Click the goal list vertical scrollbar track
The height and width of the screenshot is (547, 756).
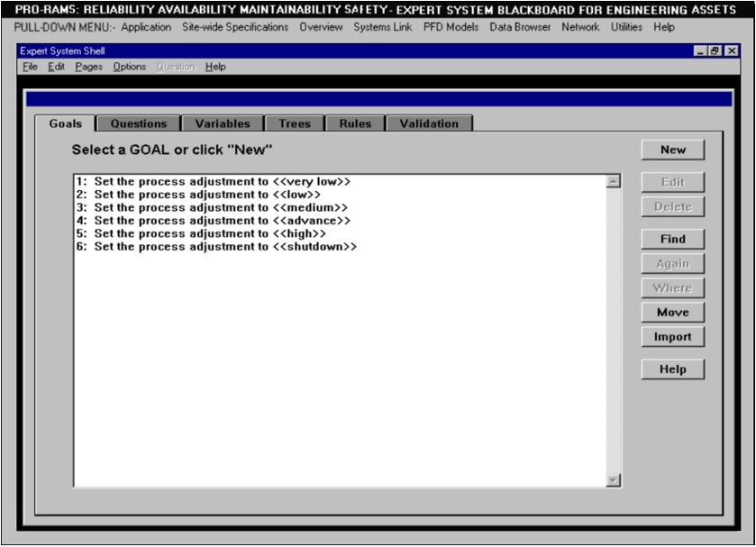click(x=614, y=331)
